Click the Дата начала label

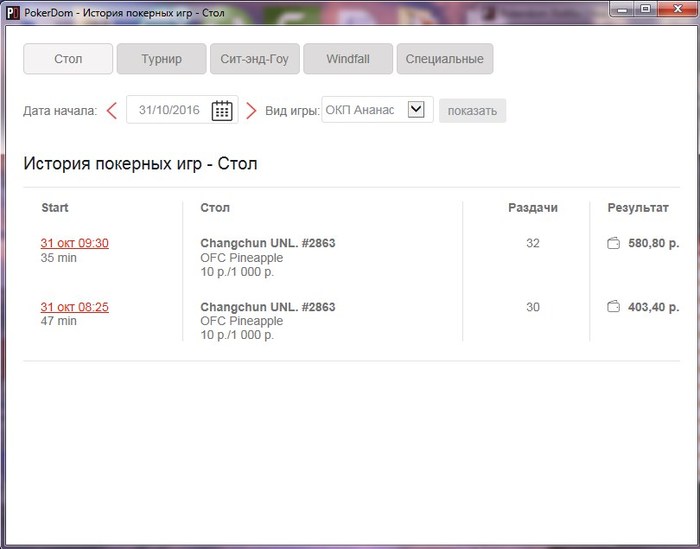[x=60, y=111]
